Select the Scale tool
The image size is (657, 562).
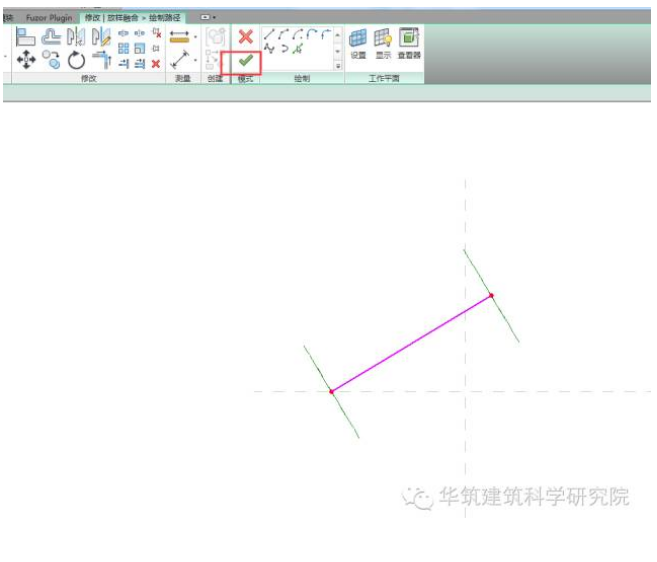[x=140, y=49]
